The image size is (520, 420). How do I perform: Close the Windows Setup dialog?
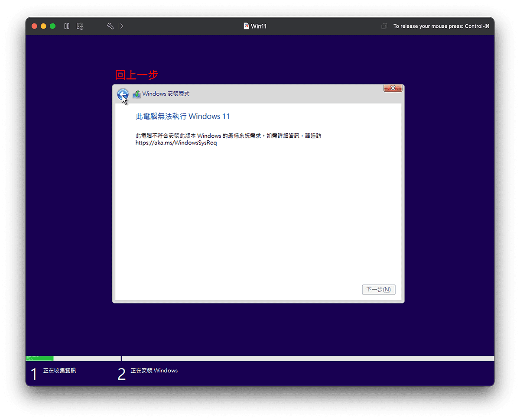click(x=393, y=87)
